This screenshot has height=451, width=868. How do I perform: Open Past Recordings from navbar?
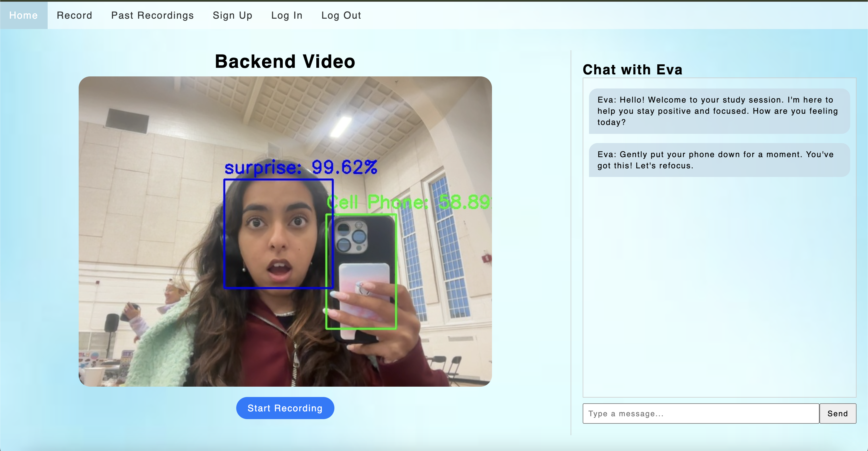(152, 15)
